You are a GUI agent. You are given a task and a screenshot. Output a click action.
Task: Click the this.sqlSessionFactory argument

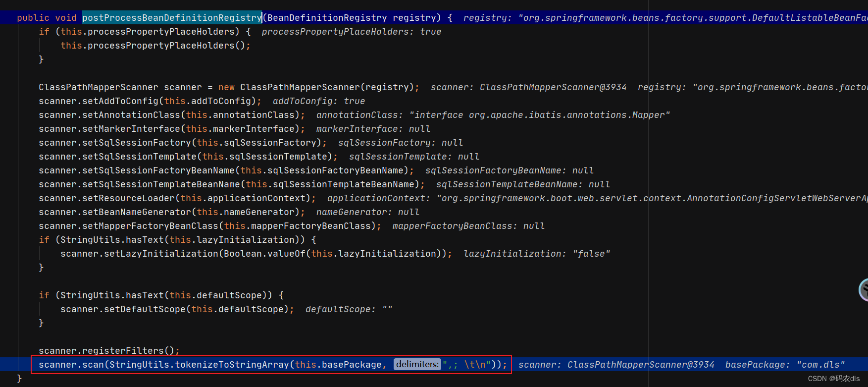click(256, 143)
